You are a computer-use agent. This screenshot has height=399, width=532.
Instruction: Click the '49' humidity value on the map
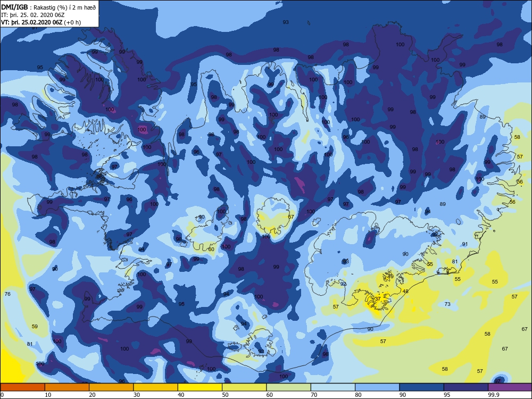(x=390, y=277)
